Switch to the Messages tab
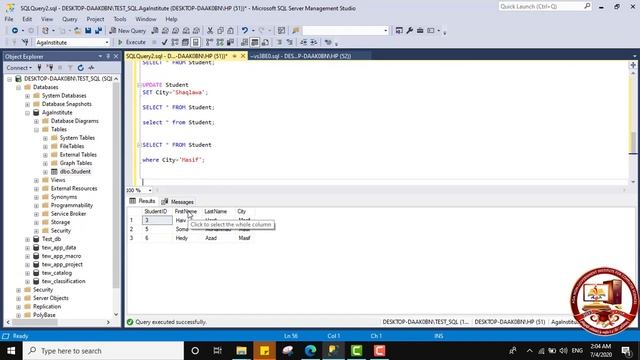Image resolution: width=640 pixels, height=360 pixels. click(178, 202)
